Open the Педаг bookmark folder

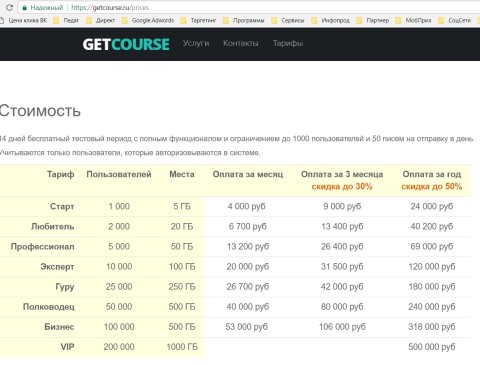coord(67,20)
